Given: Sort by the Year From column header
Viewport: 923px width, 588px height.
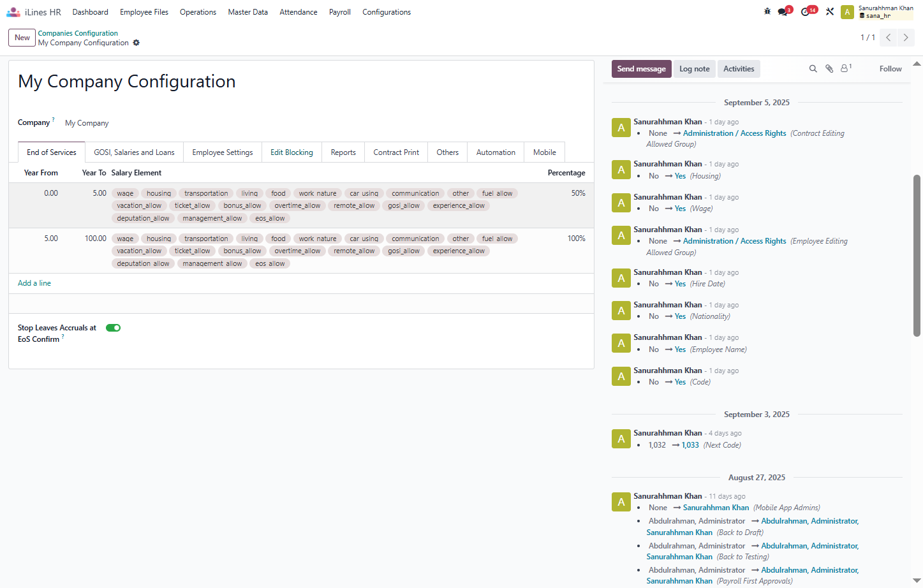Looking at the screenshot, I should click(x=41, y=173).
